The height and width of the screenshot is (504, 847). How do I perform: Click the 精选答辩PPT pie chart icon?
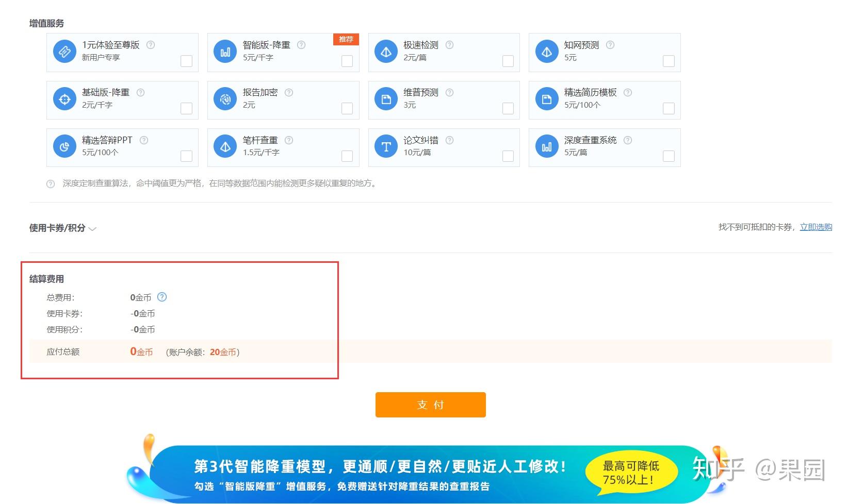click(x=64, y=146)
